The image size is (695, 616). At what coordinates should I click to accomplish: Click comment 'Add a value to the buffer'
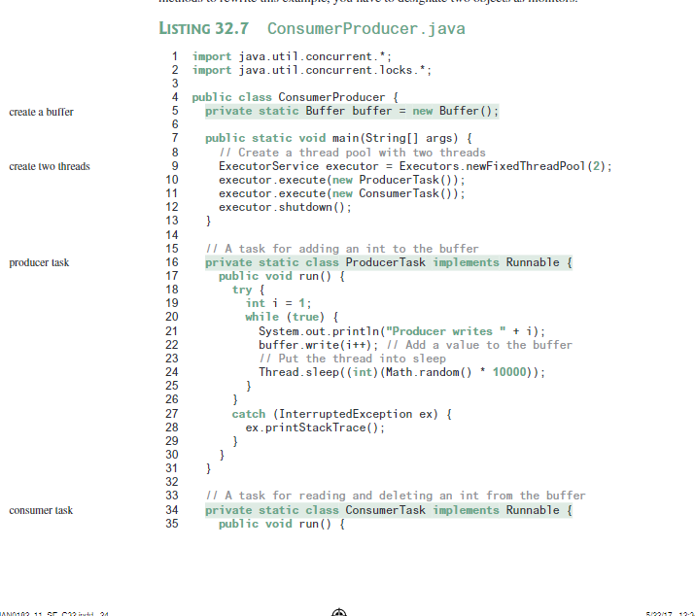(479, 345)
